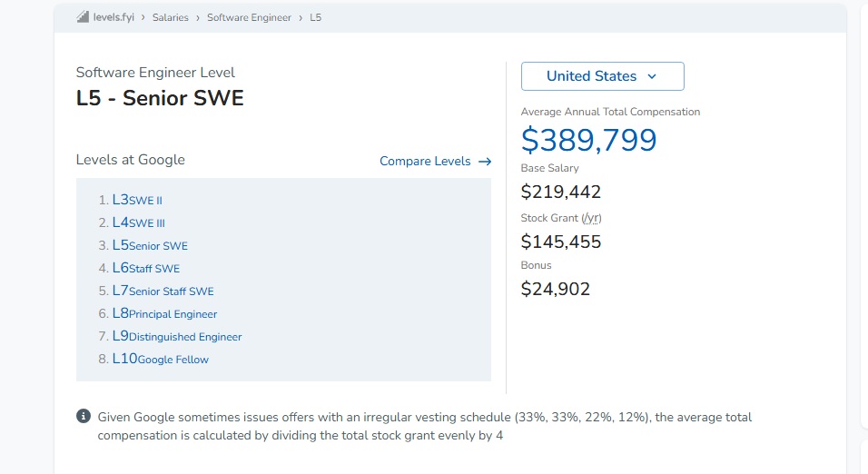Click the 'Bonus' label
This screenshot has width=868, height=474.
536,265
